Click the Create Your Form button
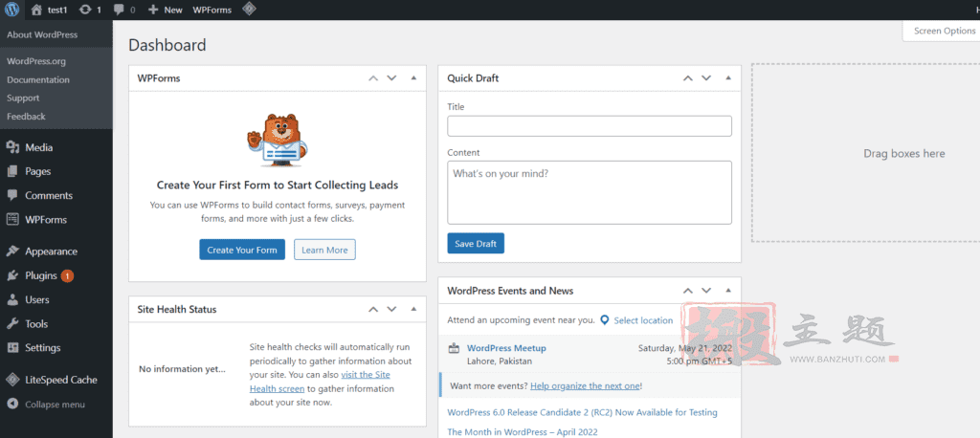Viewport: 980px width, 438px height. point(242,250)
